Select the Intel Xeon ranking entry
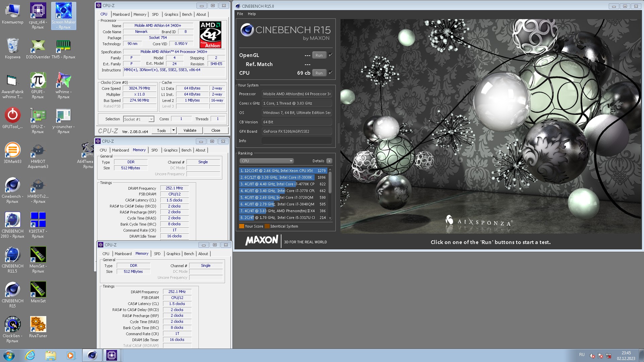 (283, 171)
